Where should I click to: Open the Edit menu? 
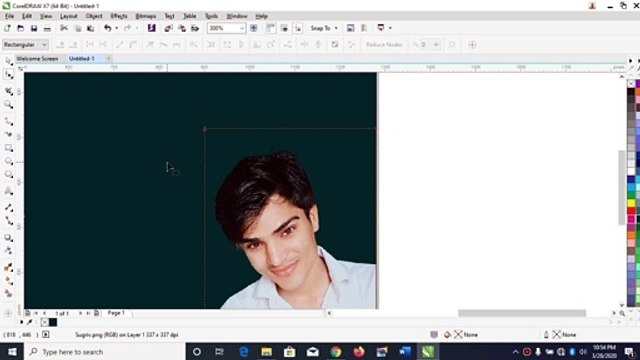coord(27,16)
